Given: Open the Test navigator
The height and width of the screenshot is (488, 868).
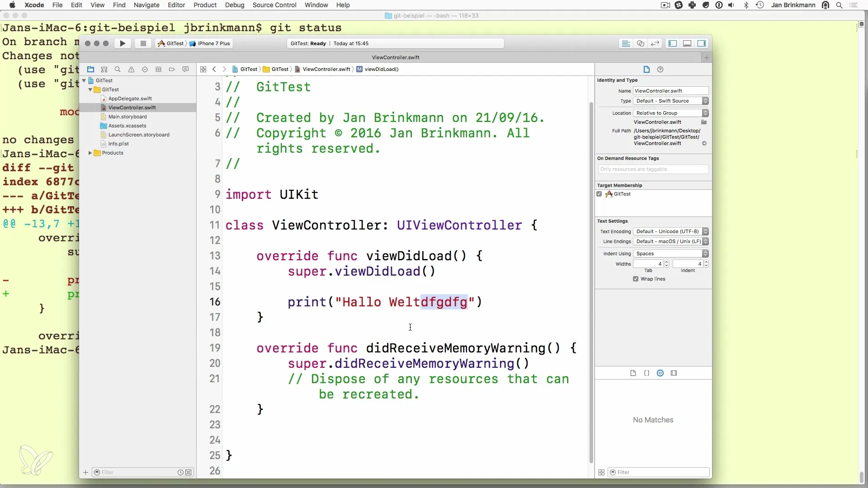Looking at the screenshot, I should click(x=145, y=69).
